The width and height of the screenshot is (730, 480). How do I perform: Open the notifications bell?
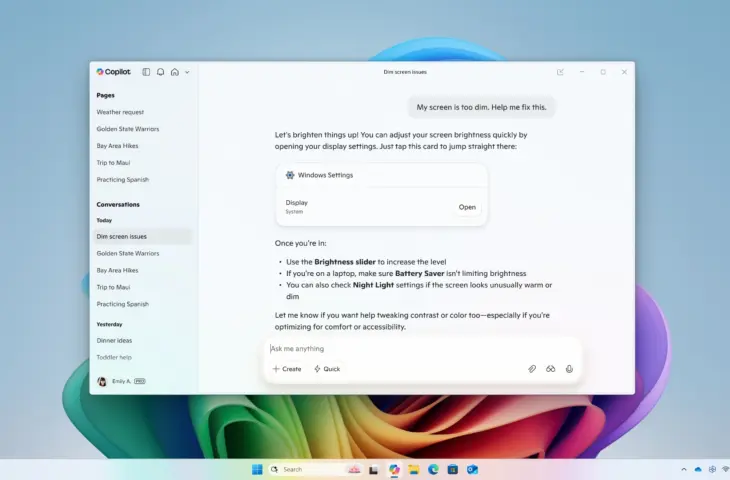click(x=160, y=72)
